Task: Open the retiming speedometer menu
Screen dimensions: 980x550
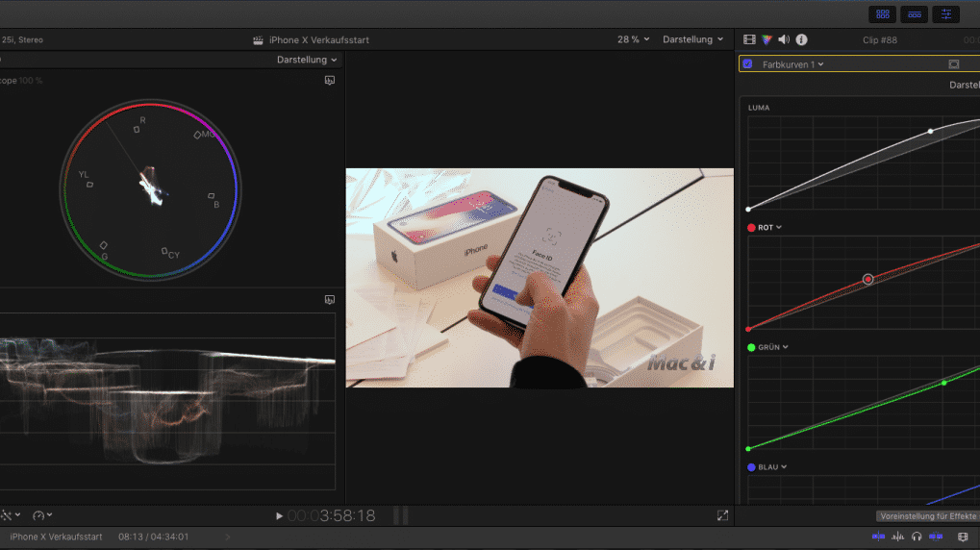Action: tap(42, 515)
